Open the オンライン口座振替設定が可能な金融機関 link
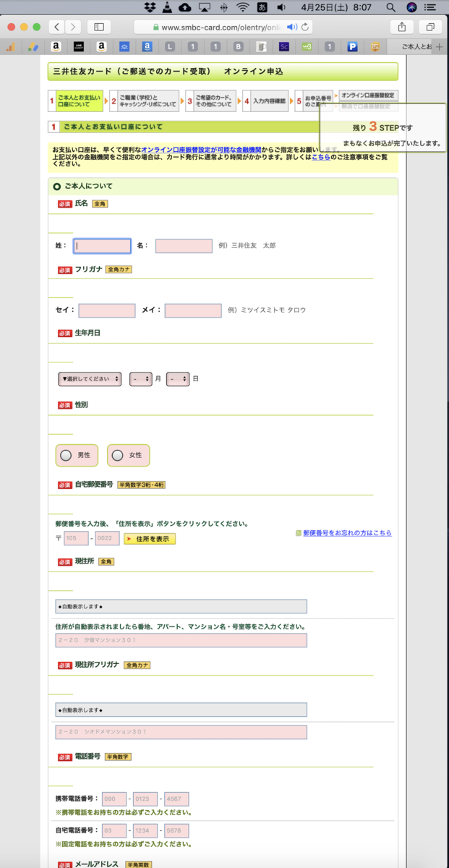The height and width of the screenshot is (868, 449). (201, 150)
